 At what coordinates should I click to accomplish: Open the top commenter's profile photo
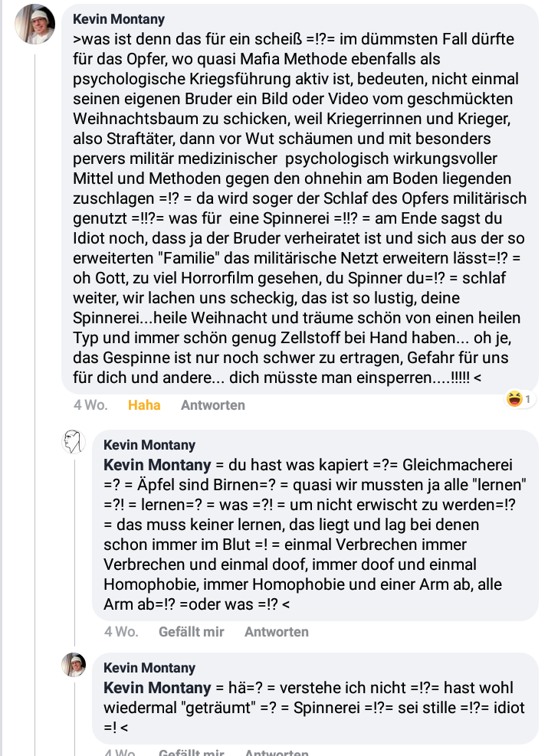click(x=34, y=24)
